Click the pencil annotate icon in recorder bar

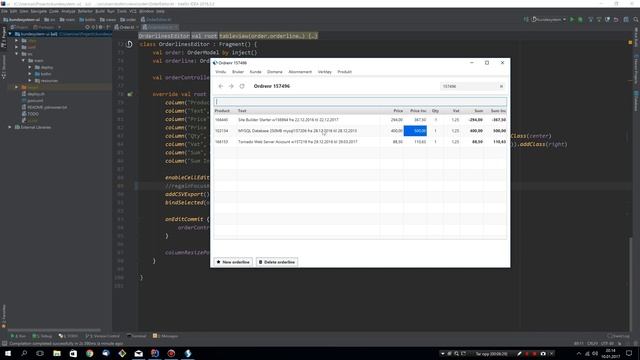[519, 353]
